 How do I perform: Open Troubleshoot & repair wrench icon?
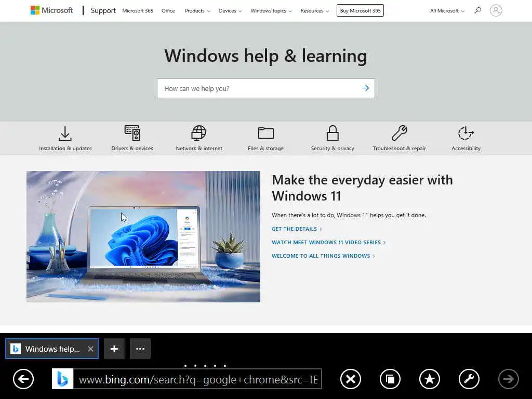point(400,133)
